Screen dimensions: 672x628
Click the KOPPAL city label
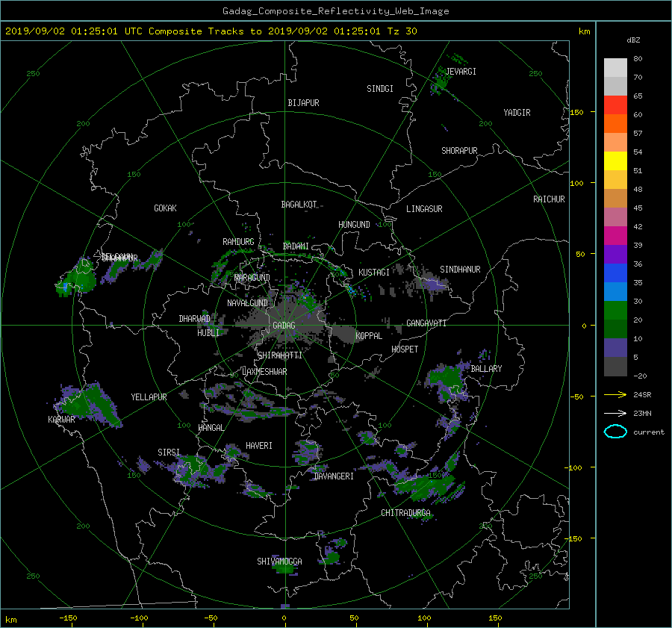tap(369, 336)
